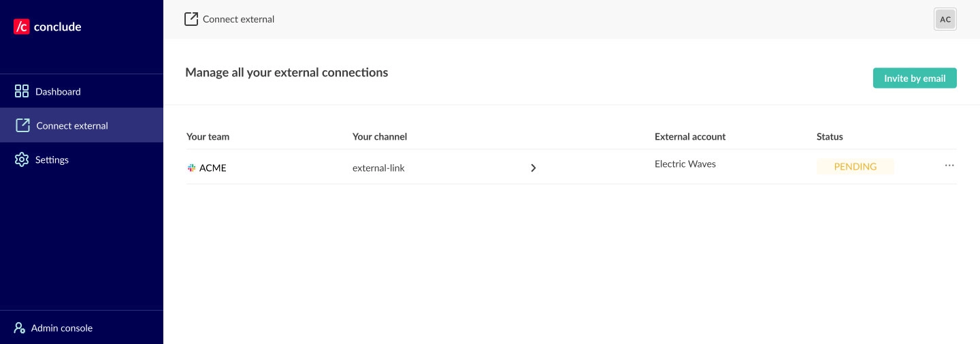Click the Conclude logo icon
The height and width of the screenshot is (344, 980).
(22, 27)
